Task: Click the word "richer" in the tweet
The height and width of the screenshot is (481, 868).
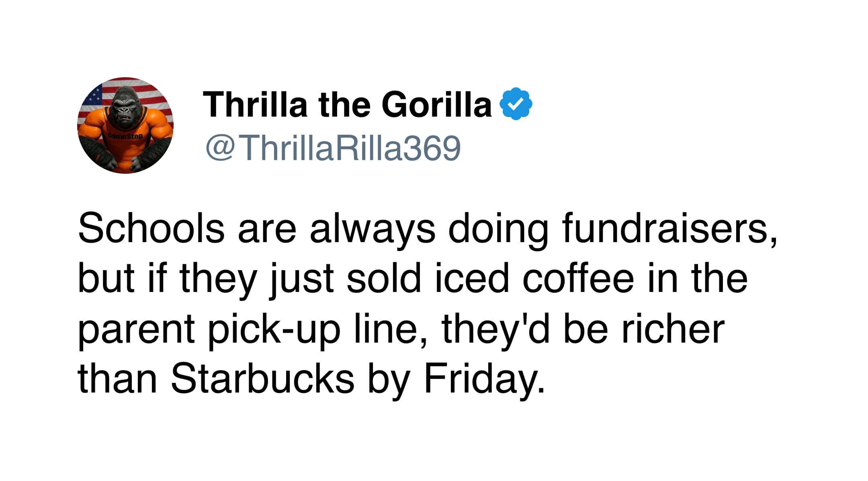Action: [x=673, y=329]
